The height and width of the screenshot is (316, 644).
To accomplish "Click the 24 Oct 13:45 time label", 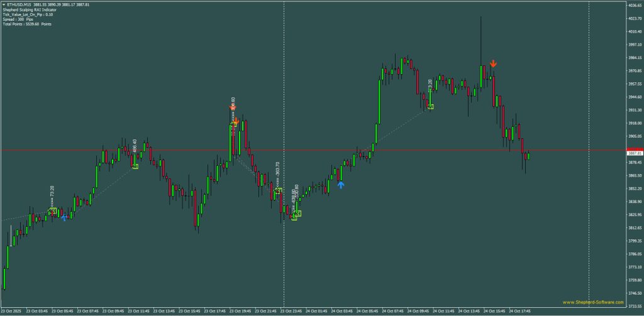I will coord(470,311).
